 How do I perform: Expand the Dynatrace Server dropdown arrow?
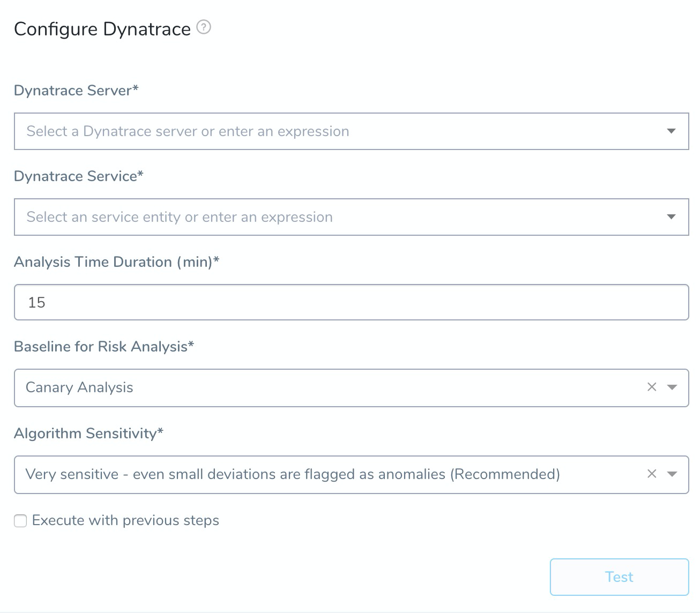[671, 131]
